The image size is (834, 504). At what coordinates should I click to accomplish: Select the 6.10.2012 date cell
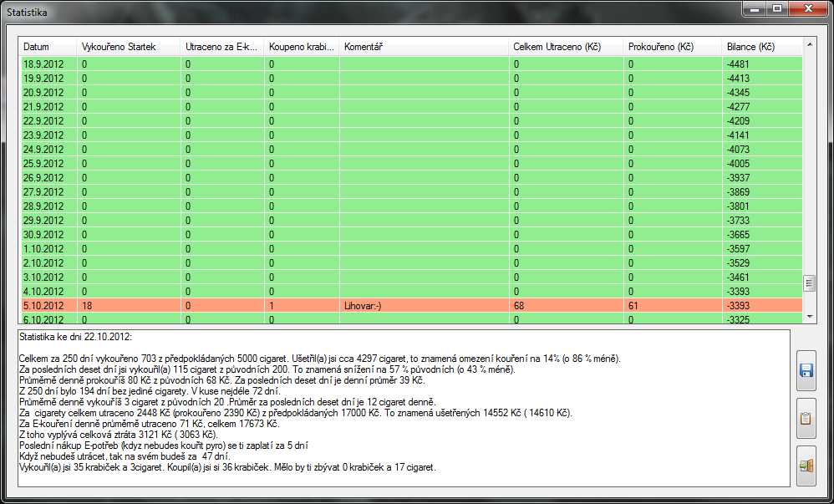pos(49,318)
